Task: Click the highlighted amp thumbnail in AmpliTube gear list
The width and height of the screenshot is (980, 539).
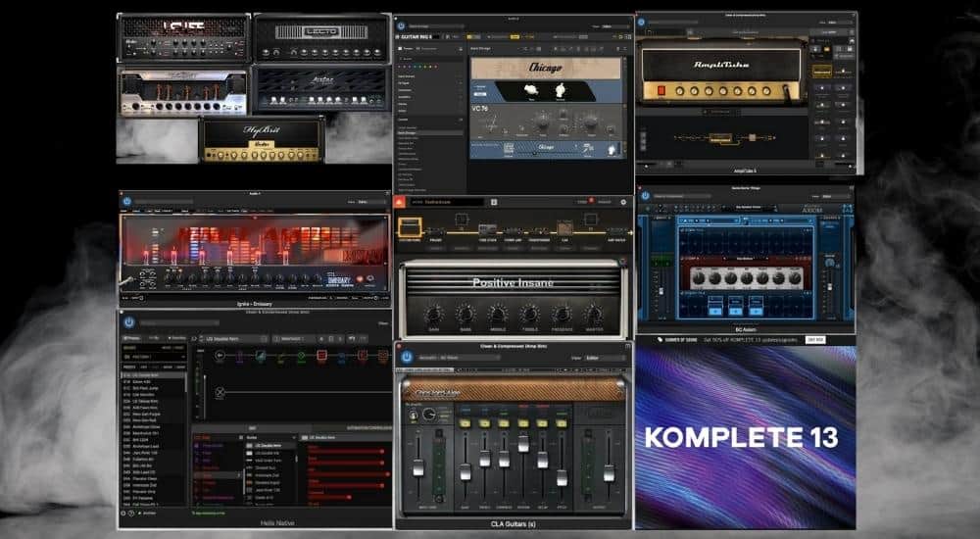Action: [822, 71]
